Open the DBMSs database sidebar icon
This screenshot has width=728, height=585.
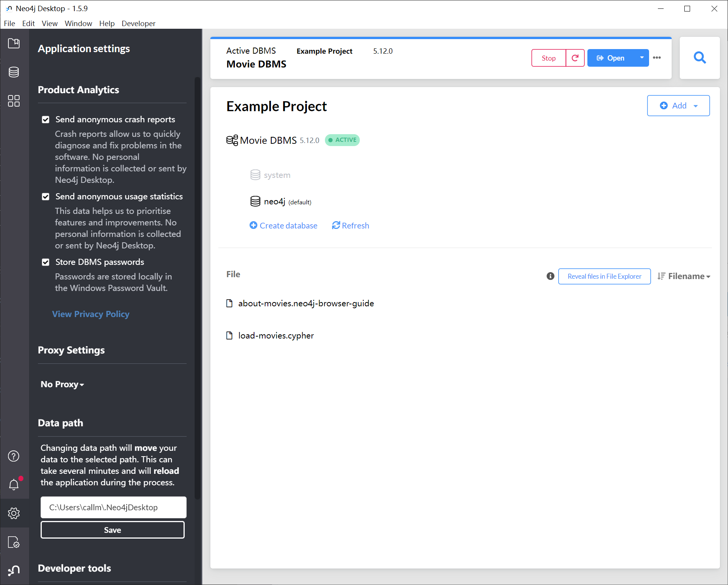tap(14, 72)
